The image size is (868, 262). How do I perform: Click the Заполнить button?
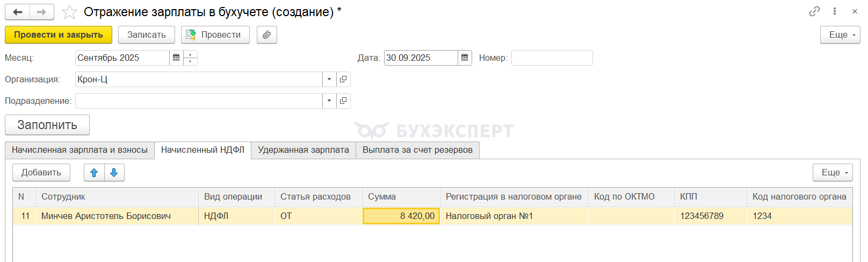pos(47,125)
